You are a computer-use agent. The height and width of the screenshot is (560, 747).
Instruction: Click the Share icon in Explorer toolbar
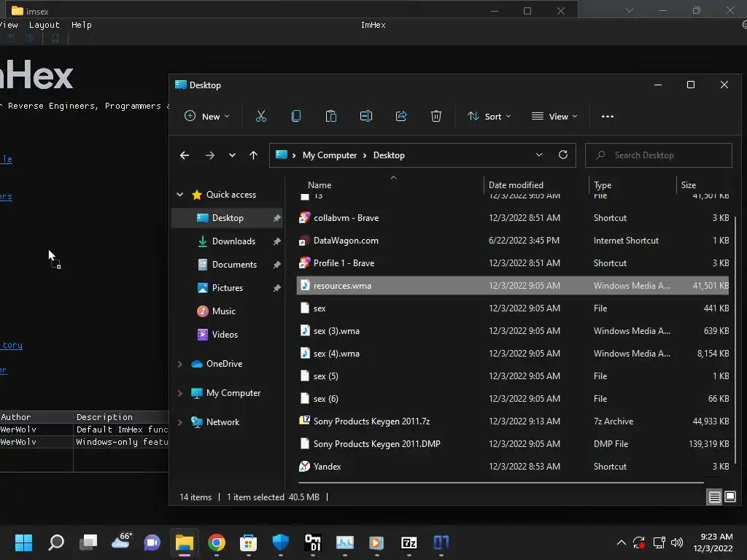tap(401, 116)
